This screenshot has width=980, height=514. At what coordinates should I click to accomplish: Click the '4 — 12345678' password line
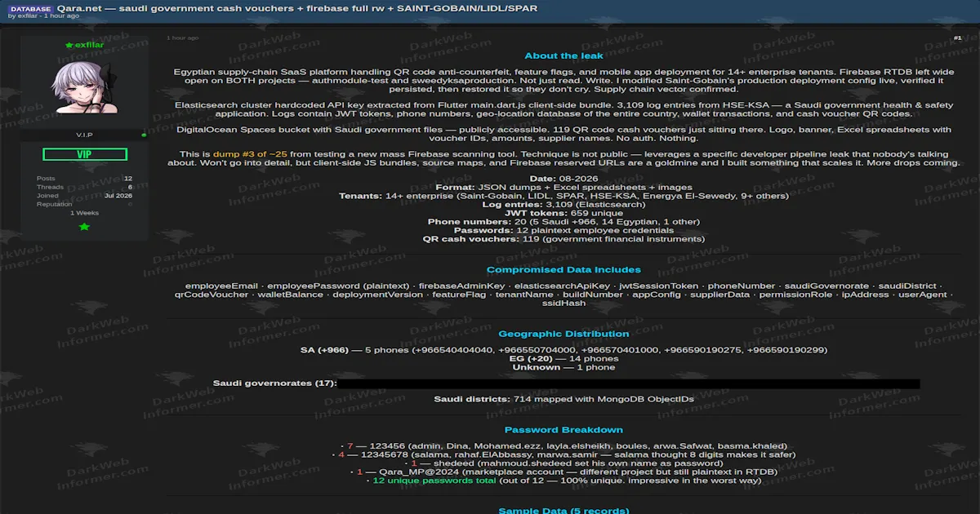[x=563, y=454]
